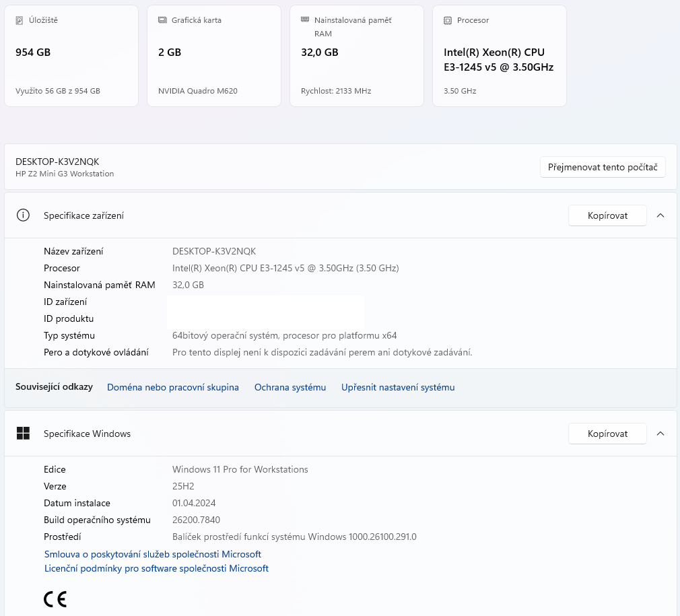Click the OS build number 26200.7840

196,520
